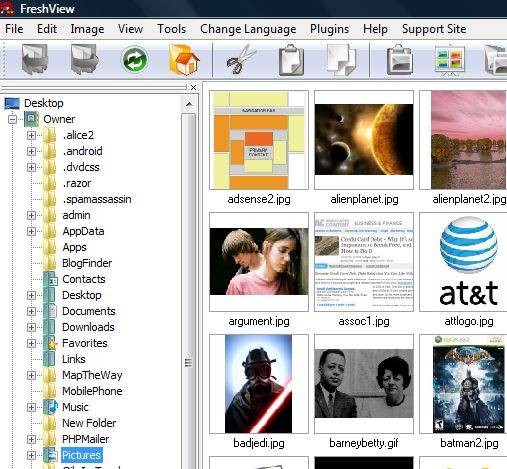Select the alienplanet2.jpg thumbnail
Screen dimensions: 507x469
click(x=463, y=140)
